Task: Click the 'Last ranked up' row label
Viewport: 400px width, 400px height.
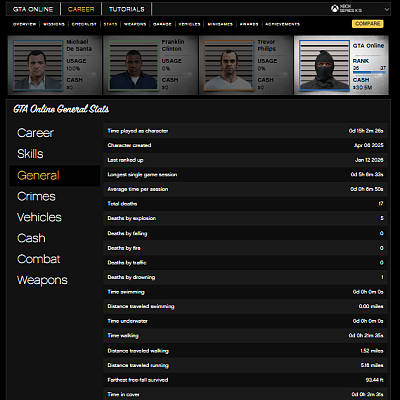Action: coord(125,160)
